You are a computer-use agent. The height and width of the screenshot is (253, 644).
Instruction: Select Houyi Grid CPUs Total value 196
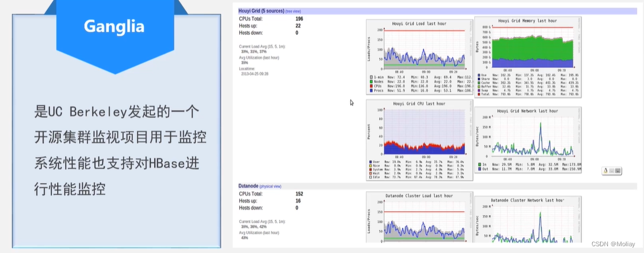click(299, 19)
